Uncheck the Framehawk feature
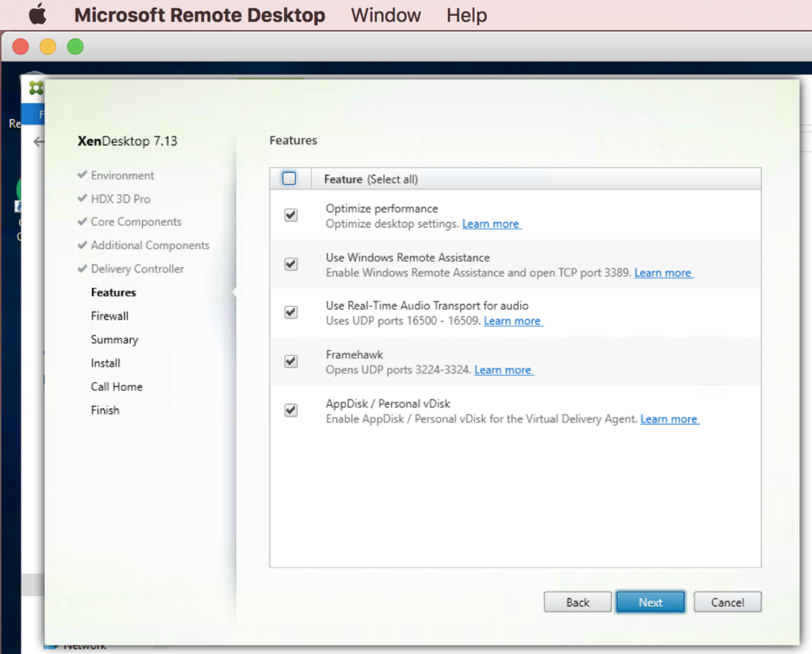The height and width of the screenshot is (654, 812). 291,361
